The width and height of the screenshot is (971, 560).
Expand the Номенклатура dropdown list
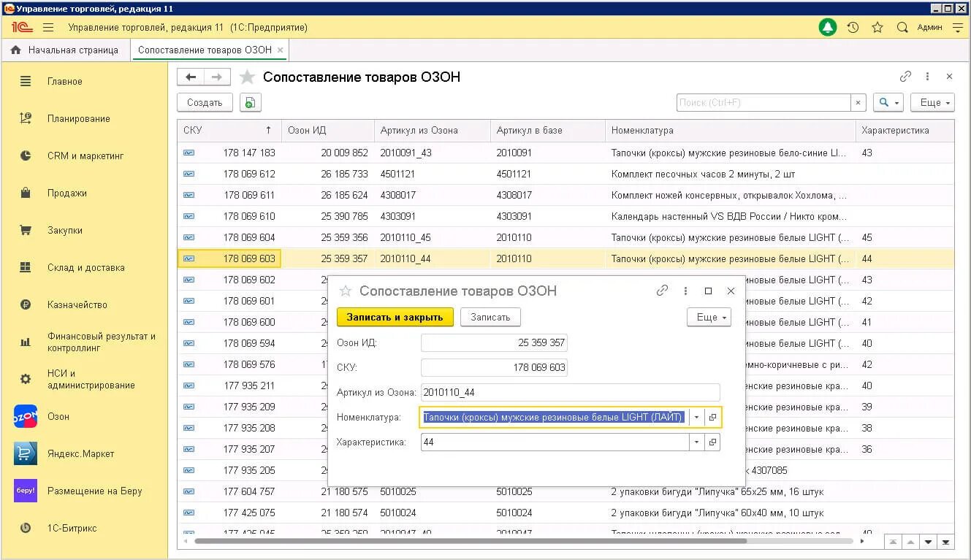coord(697,417)
